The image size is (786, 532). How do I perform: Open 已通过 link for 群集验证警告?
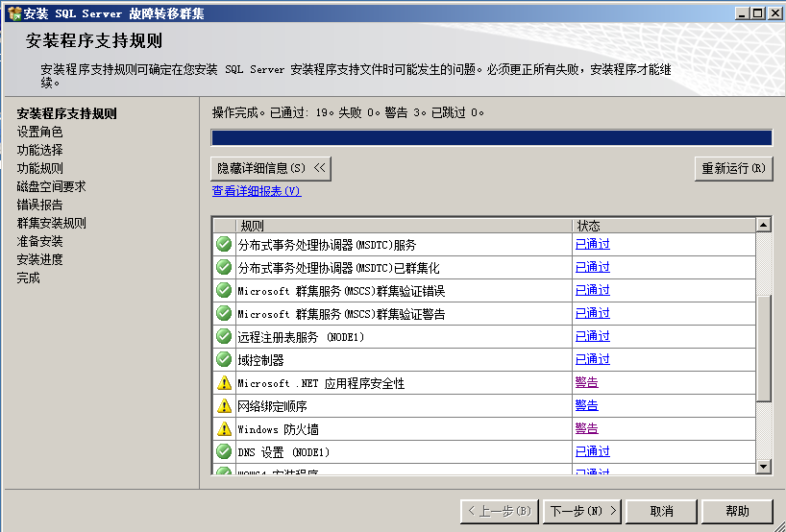pos(593,313)
